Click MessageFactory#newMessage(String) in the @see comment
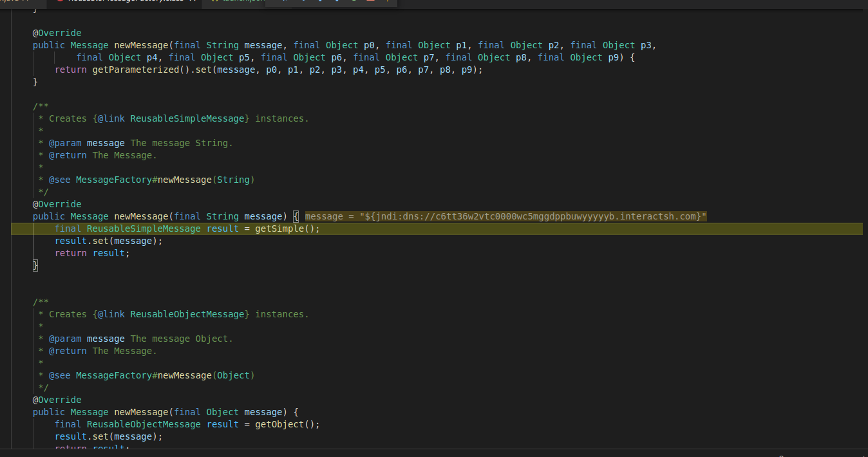Viewport: 868px width, 457px height. 165,180
